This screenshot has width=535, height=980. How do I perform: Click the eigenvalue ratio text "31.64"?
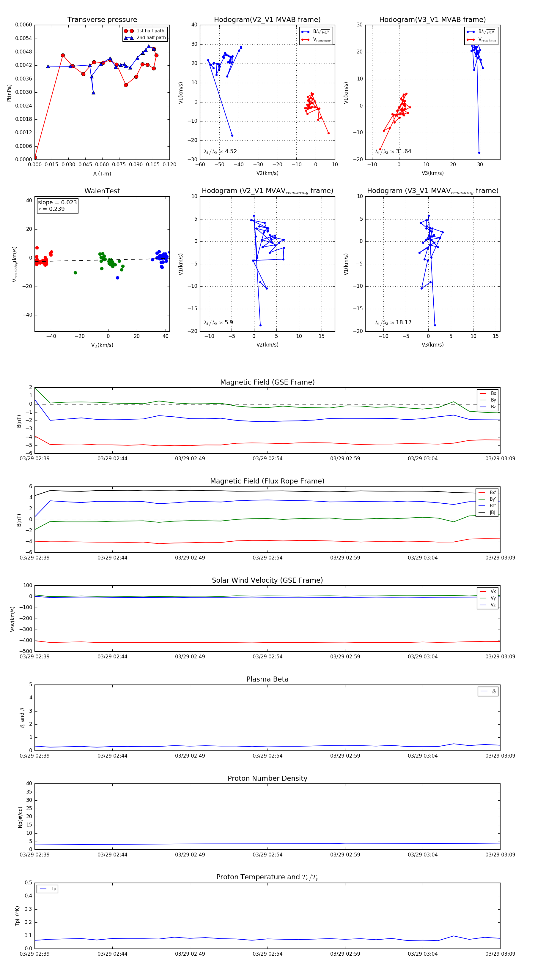click(x=403, y=151)
